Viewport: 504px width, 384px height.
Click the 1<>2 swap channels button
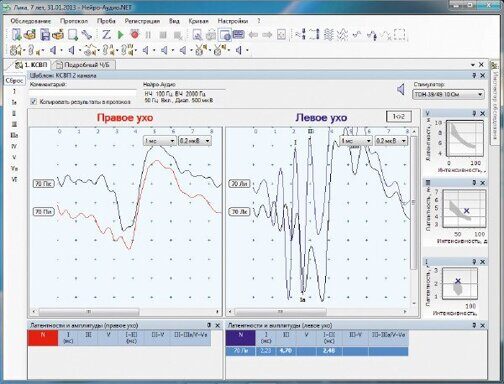(x=399, y=116)
